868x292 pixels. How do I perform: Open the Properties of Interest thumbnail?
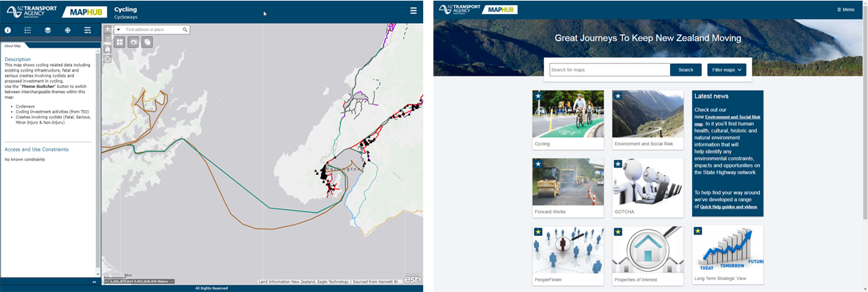pos(648,250)
